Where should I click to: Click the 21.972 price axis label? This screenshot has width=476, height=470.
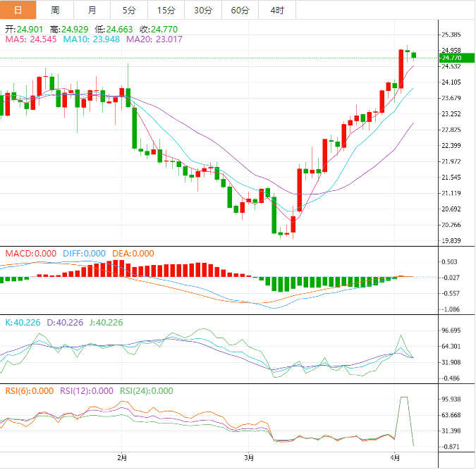451,161
